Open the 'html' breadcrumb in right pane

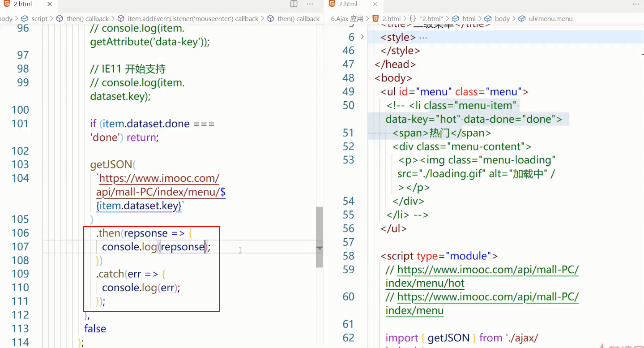pos(464,19)
